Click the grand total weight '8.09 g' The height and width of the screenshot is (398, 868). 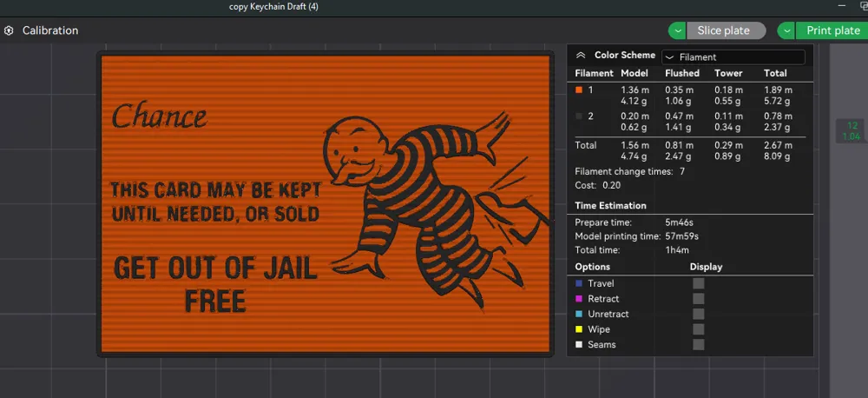click(777, 156)
